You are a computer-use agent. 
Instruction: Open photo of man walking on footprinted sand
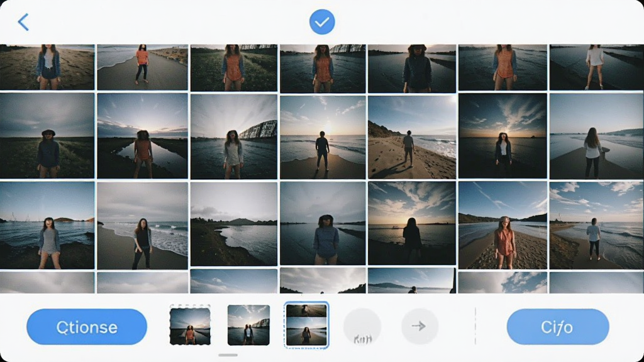(412, 138)
